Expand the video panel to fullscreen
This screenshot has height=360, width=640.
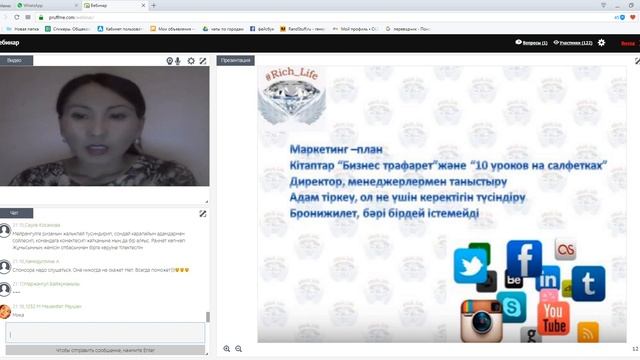point(203,61)
